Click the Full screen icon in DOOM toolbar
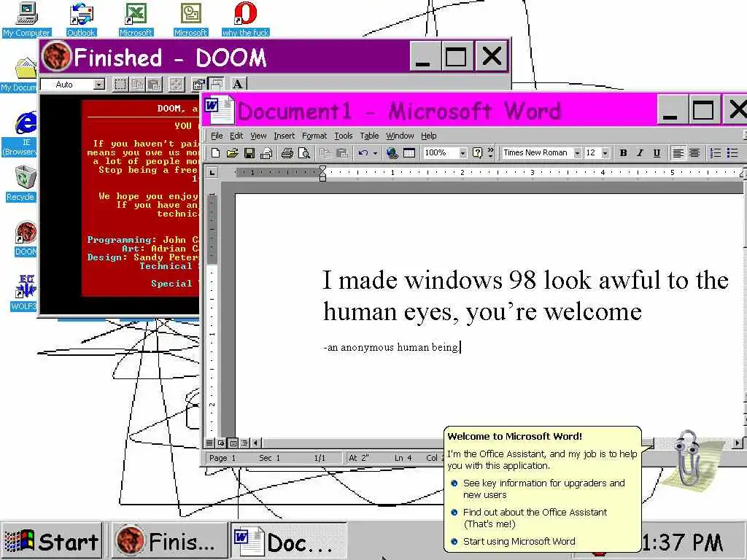The width and height of the screenshot is (747, 560). point(177,85)
